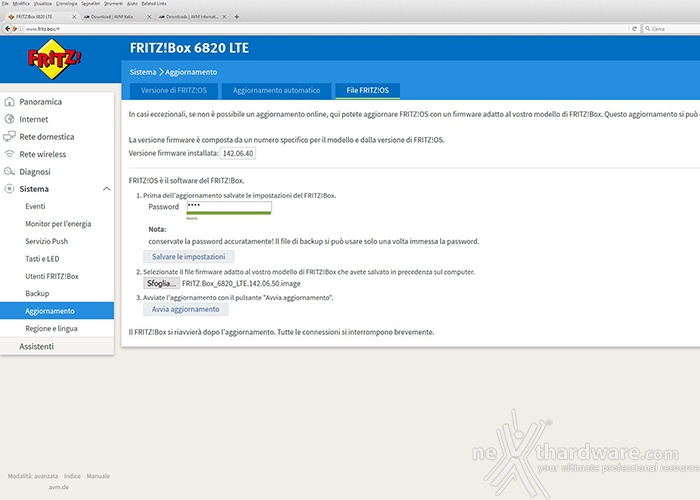700x500 pixels.
Task: Click the Rete wireless wifi icon
Action: [x=9, y=154]
